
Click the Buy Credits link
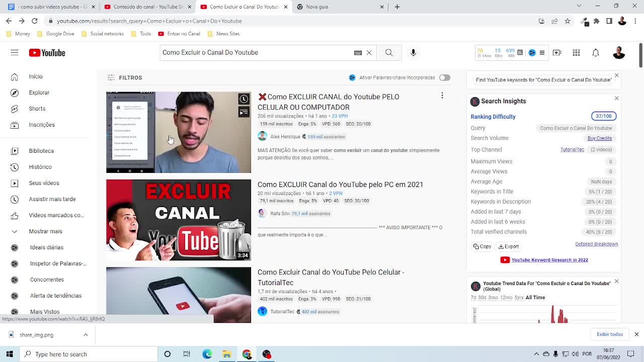coord(599,138)
